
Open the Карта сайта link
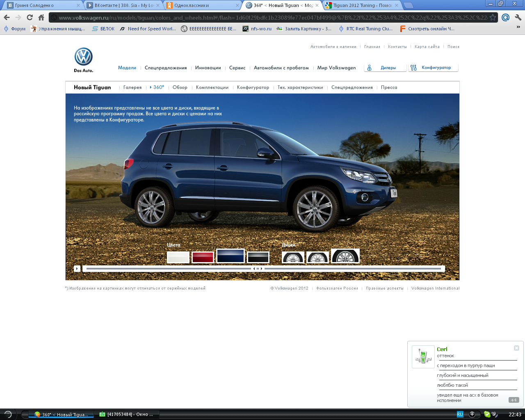(427, 47)
